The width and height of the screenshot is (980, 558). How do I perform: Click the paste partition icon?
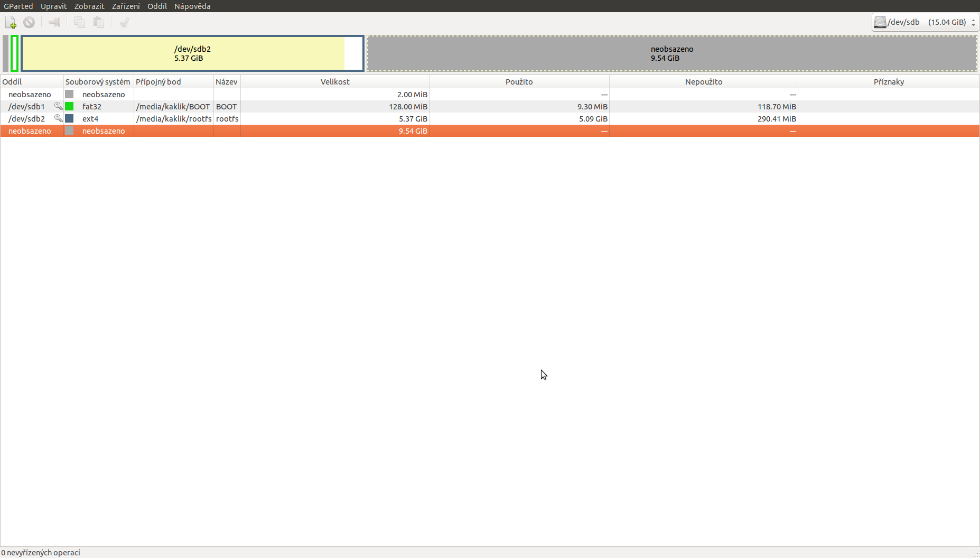coord(99,23)
